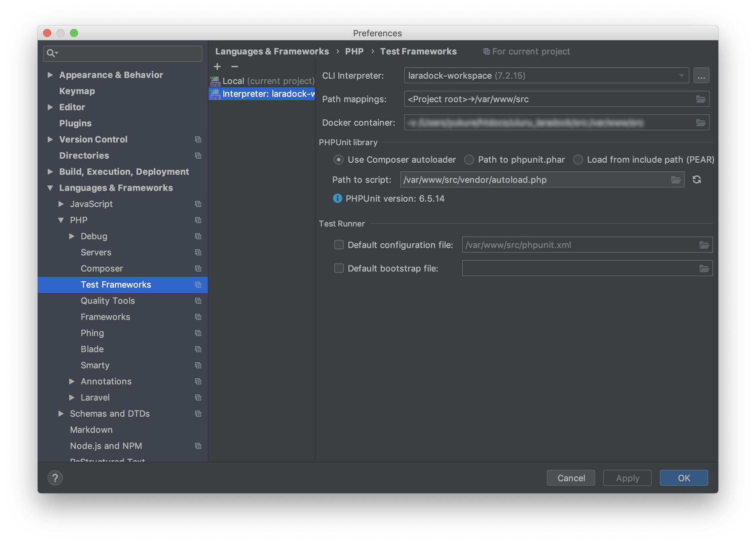
Task: Select the Path to phpunit.phar radio button
Action: [469, 160]
